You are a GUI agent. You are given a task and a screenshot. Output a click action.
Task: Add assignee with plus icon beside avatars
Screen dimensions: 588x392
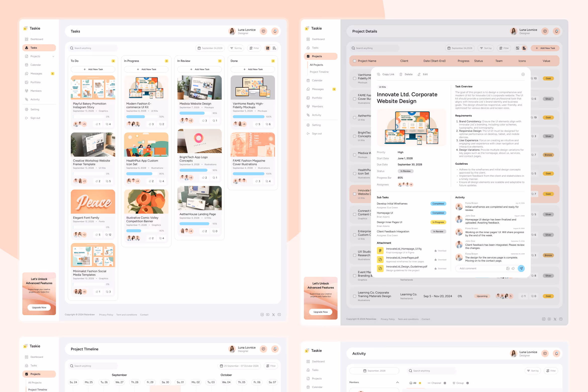[x=411, y=185]
